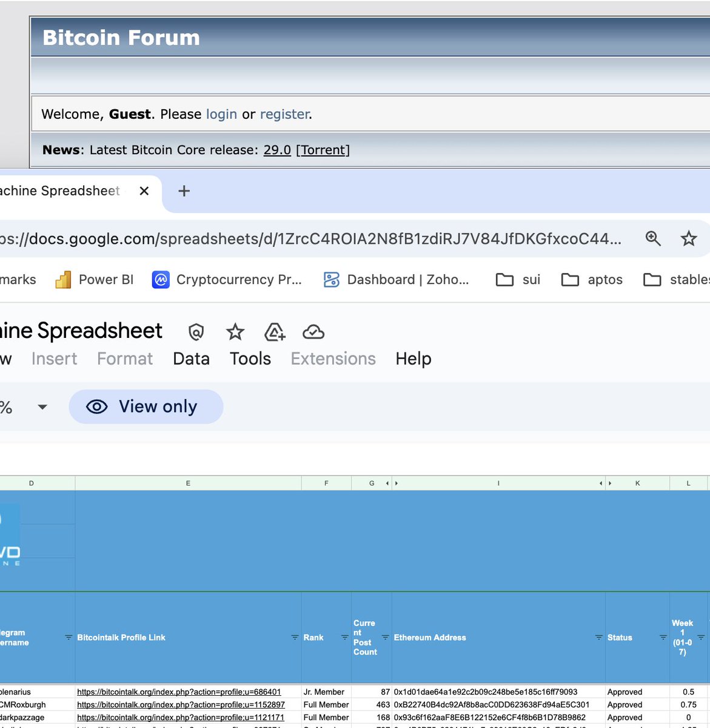Open the Format menu
710x728 pixels.
pos(125,359)
